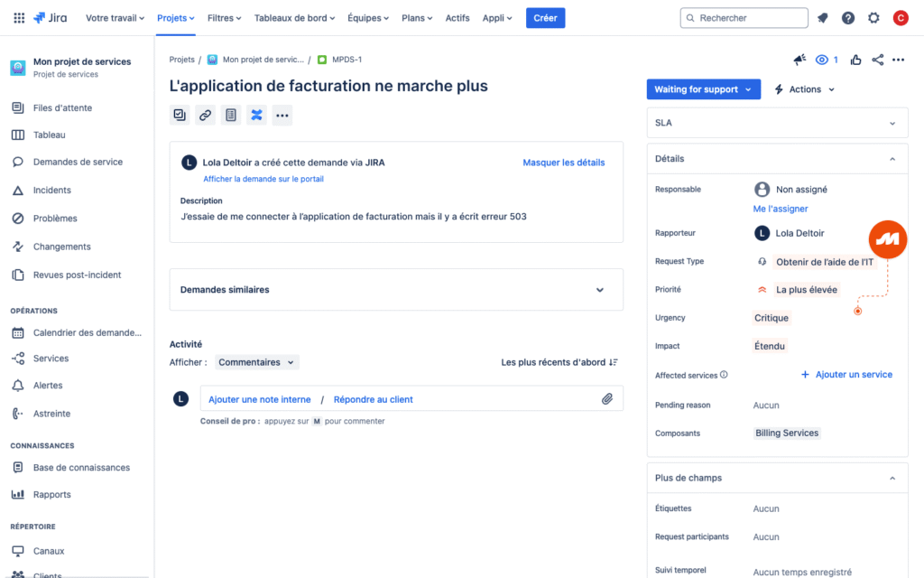Image resolution: width=924 pixels, height=578 pixels.
Task: Click inside the Rechercher search field
Action: pyautogui.click(x=744, y=17)
